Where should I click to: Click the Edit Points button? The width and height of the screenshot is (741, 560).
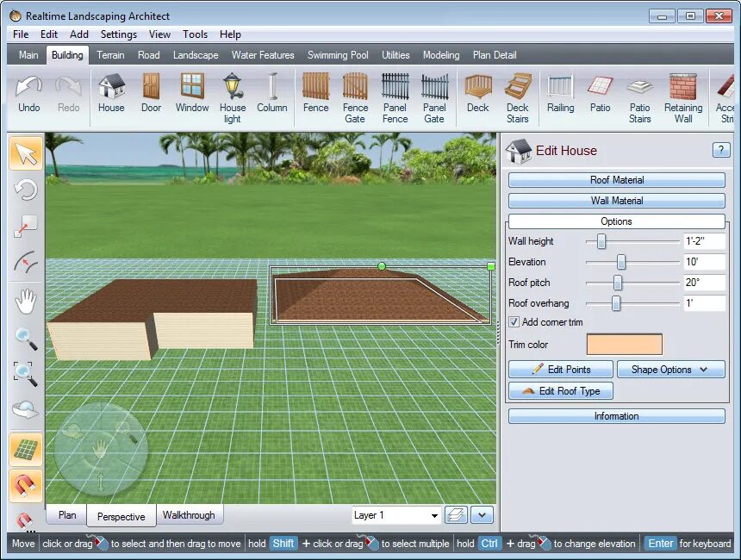pyautogui.click(x=561, y=370)
